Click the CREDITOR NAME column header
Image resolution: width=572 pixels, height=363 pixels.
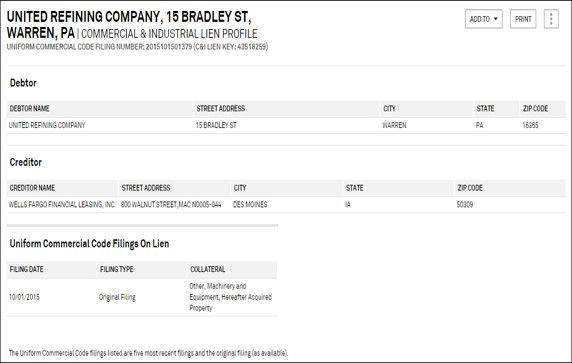click(32, 188)
